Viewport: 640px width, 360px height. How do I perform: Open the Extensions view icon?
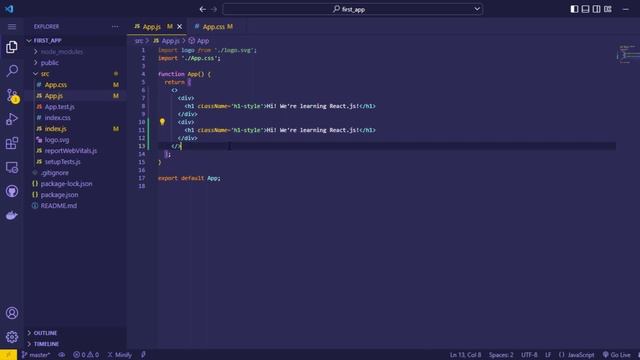12,143
